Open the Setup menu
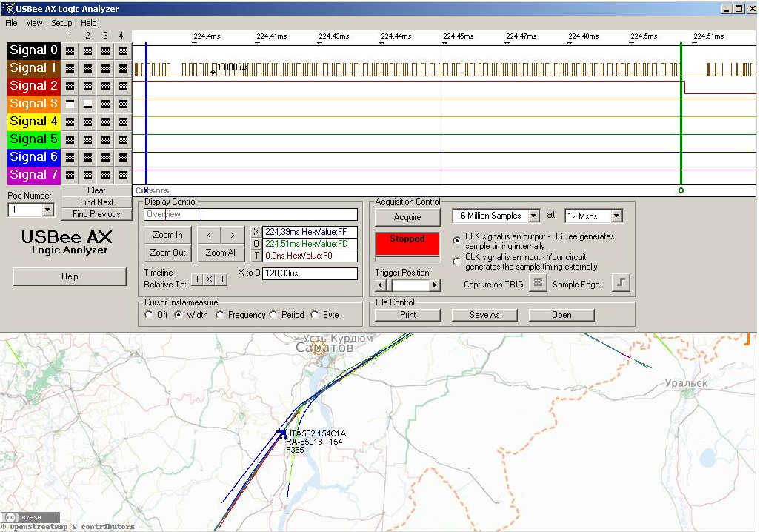Viewport: 760px width, 532px height. coord(61,23)
